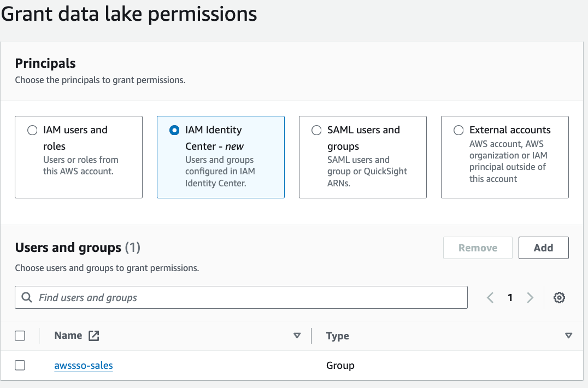The width and height of the screenshot is (588, 388).
Task: Click the Name column header
Action: click(x=68, y=336)
